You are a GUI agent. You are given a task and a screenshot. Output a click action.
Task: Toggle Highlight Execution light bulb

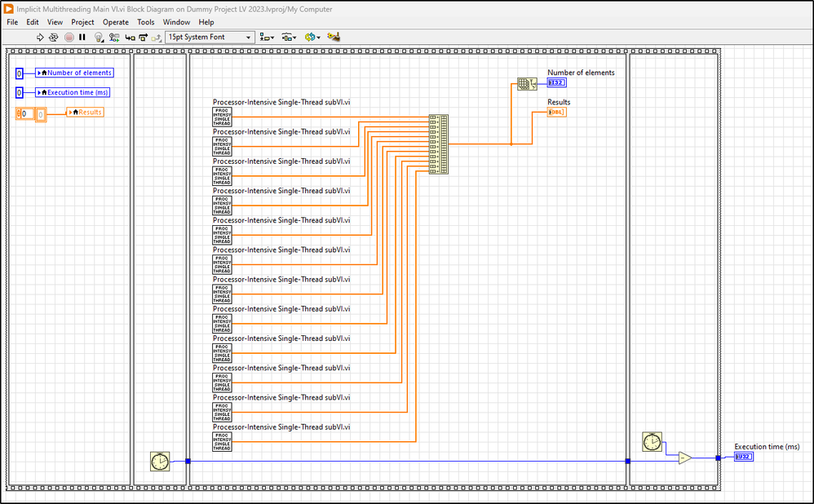click(99, 37)
